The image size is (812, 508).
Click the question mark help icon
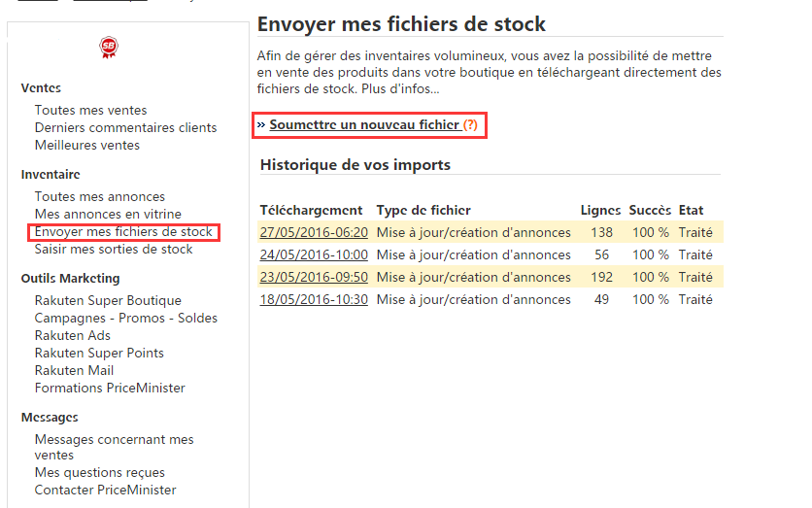(x=470, y=125)
